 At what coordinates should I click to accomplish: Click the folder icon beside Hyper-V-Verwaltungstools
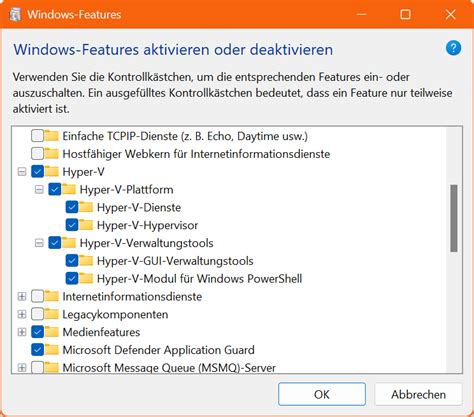(69, 243)
